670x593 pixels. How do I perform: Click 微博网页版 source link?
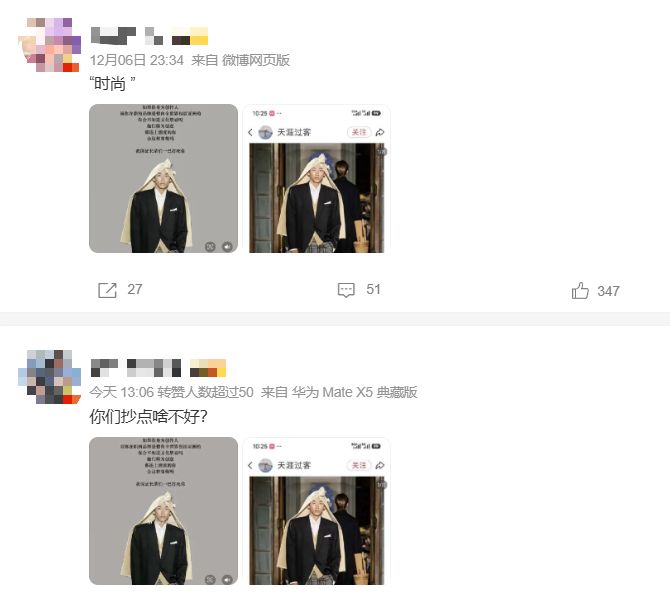pyautogui.click(x=256, y=60)
